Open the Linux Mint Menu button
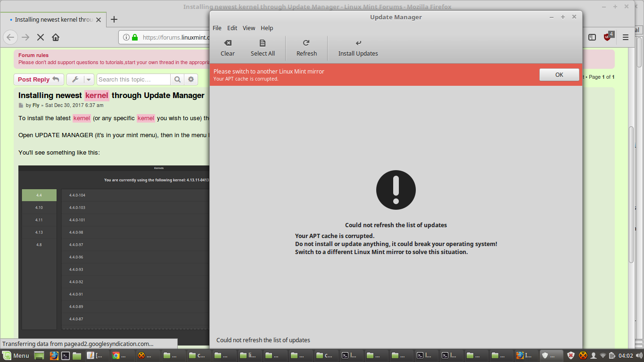Screen dimensions: 644x362 point(16,355)
